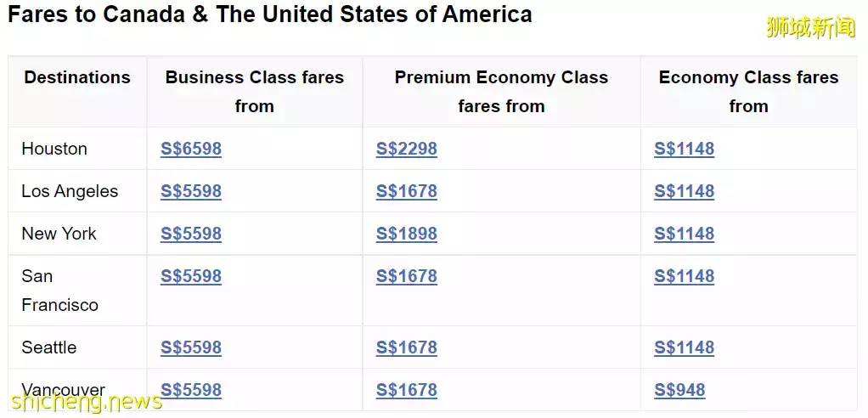868x418 pixels.
Task: Click Seattle Premium Economy fare link
Action: (x=407, y=347)
